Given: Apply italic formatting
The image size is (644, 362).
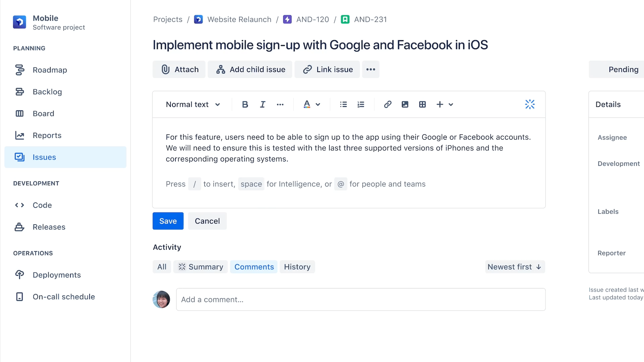Looking at the screenshot, I should [263, 104].
